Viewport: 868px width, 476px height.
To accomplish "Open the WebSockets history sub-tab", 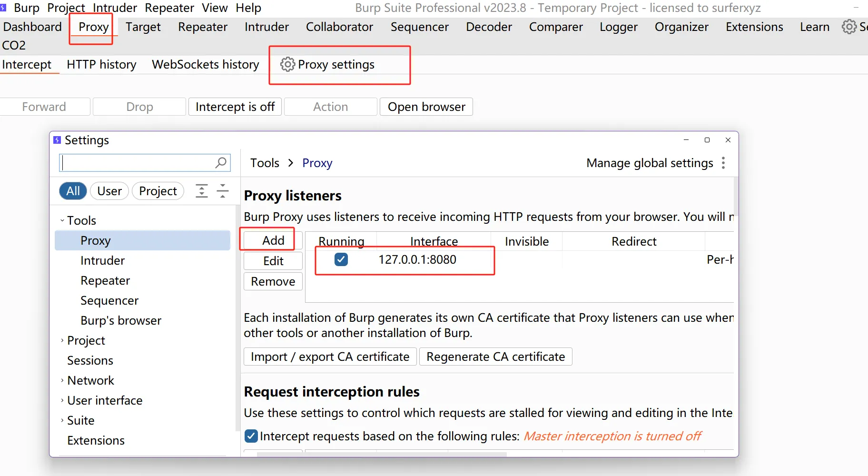I will point(206,64).
